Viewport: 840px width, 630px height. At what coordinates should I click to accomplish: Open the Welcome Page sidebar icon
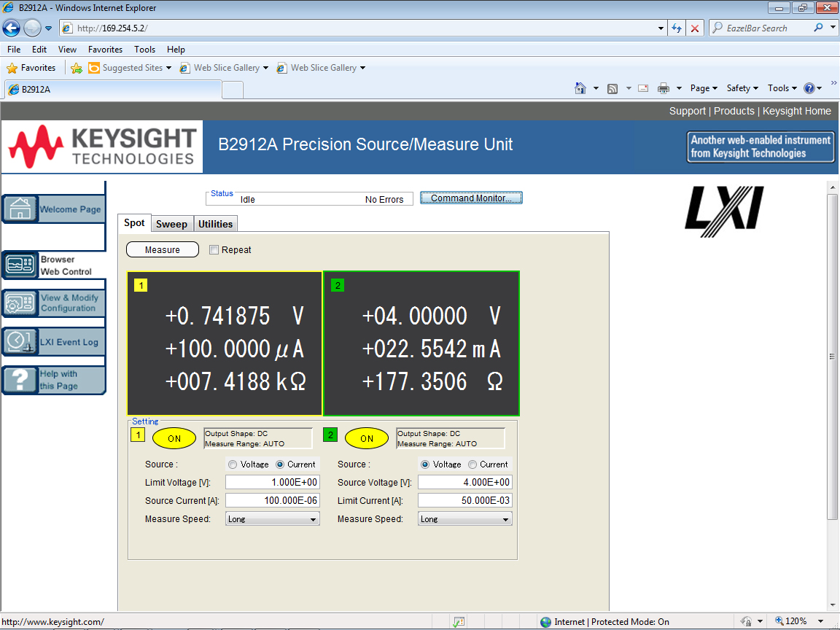coord(20,209)
